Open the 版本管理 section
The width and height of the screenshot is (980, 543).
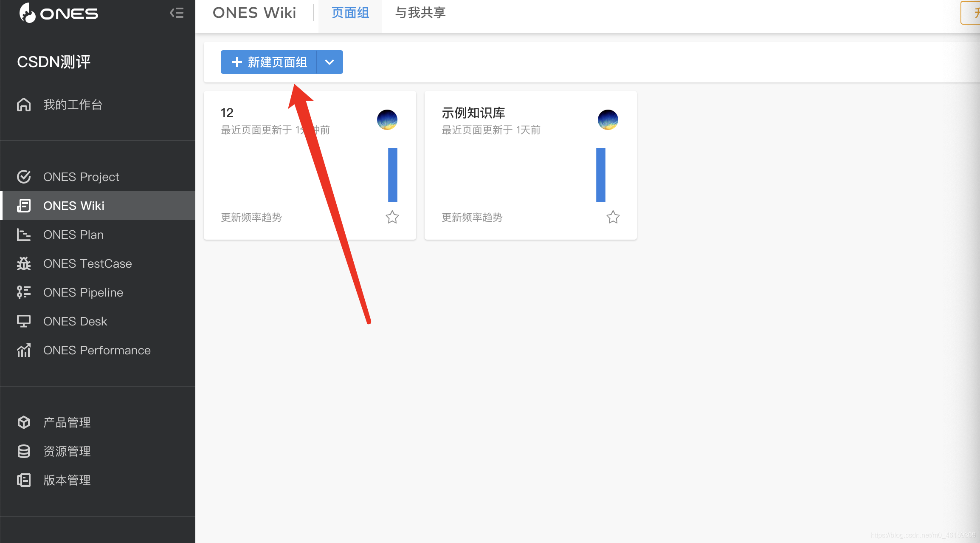coord(68,479)
